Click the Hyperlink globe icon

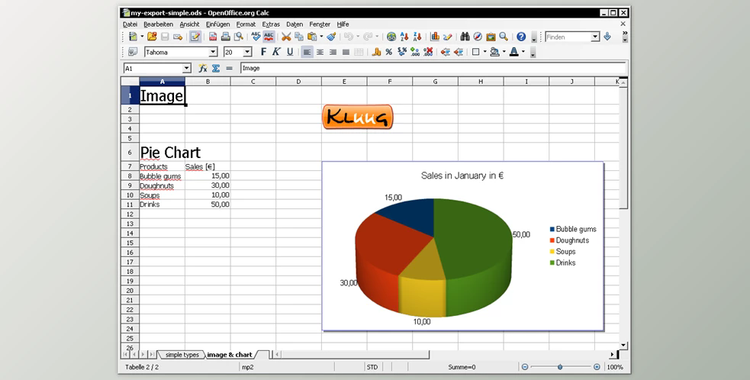tap(391, 36)
